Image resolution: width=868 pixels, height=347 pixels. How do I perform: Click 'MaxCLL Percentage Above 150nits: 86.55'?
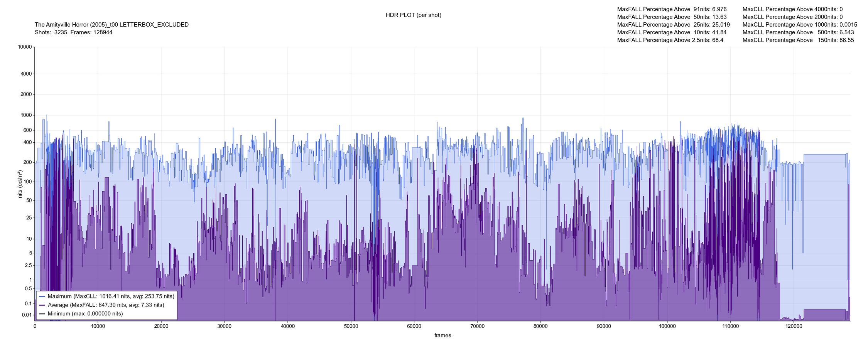(798, 40)
